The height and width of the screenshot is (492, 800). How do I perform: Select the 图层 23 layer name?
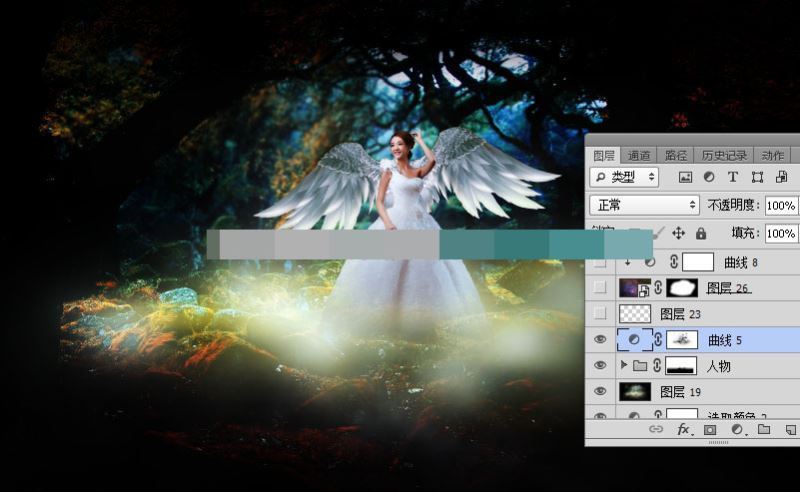(x=680, y=314)
